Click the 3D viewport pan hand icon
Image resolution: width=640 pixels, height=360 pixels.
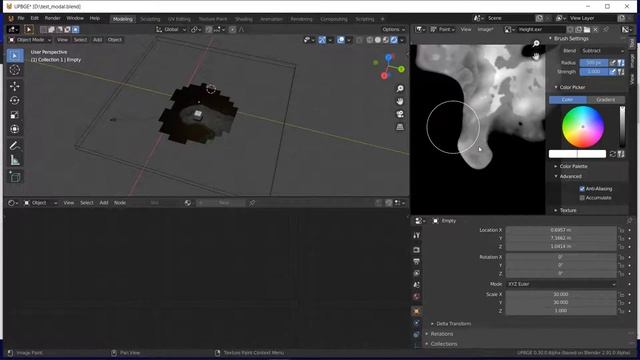point(400,101)
